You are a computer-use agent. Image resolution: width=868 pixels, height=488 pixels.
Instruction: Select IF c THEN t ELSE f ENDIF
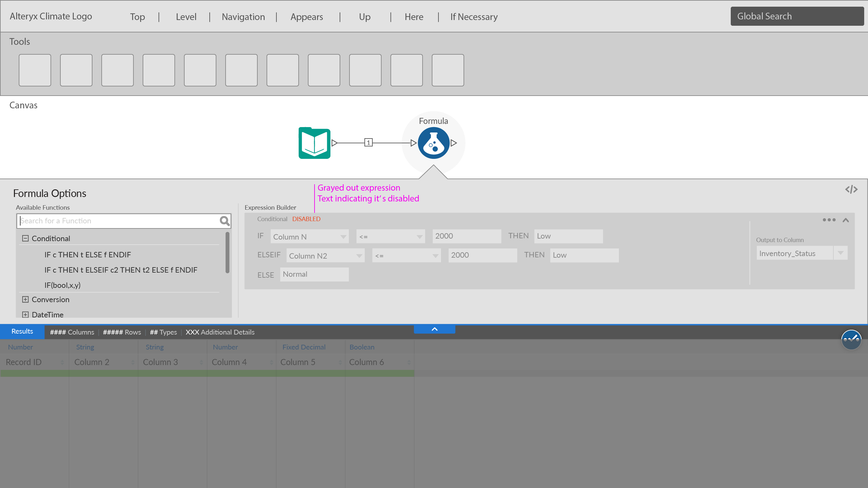coord(88,254)
